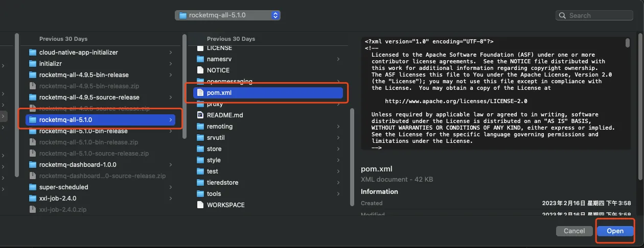Type in the Search field
The width and height of the screenshot is (644, 248).
(598, 16)
